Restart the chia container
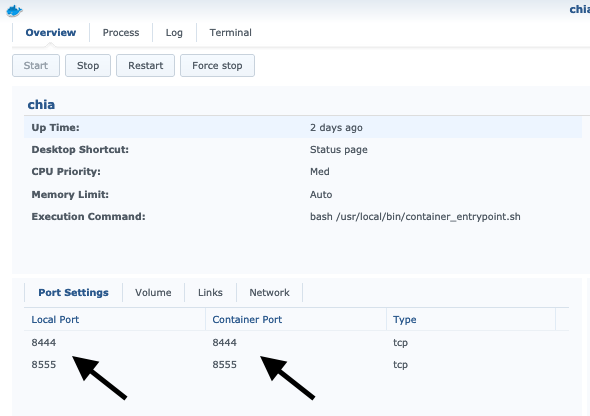590x416 pixels. (145, 65)
